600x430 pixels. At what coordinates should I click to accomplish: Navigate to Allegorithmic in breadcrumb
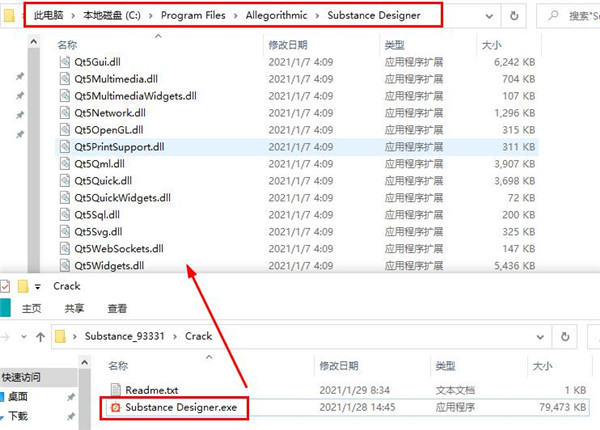coord(276,15)
